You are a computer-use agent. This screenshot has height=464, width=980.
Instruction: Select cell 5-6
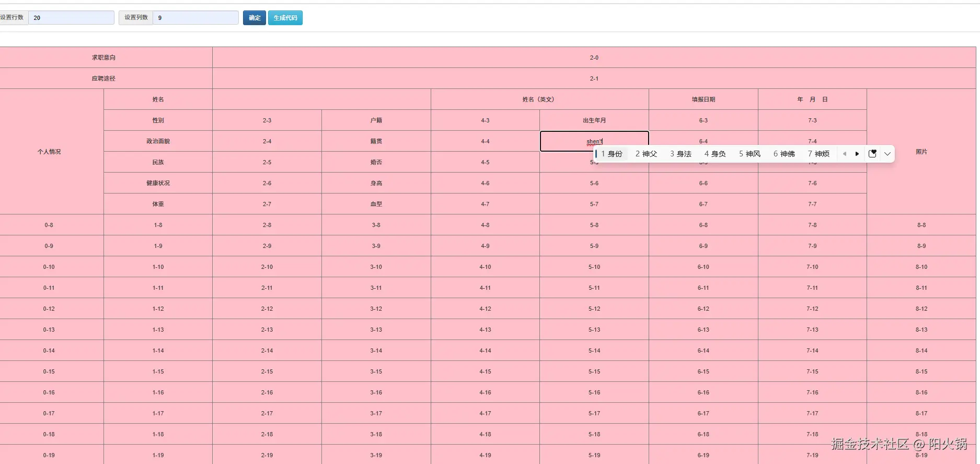point(594,183)
